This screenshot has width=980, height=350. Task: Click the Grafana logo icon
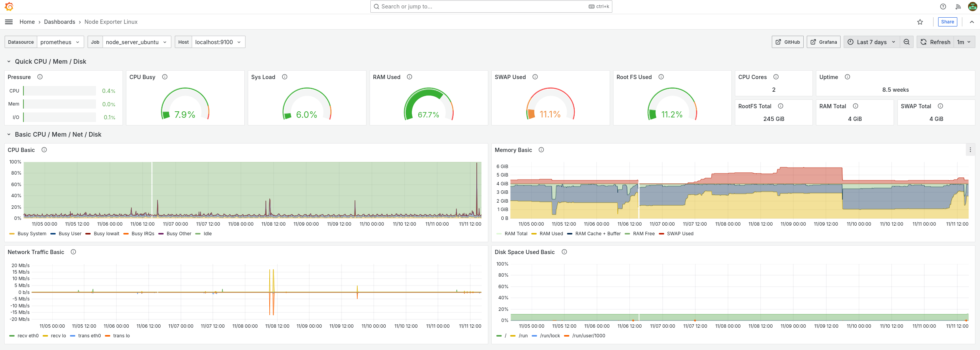9,7
